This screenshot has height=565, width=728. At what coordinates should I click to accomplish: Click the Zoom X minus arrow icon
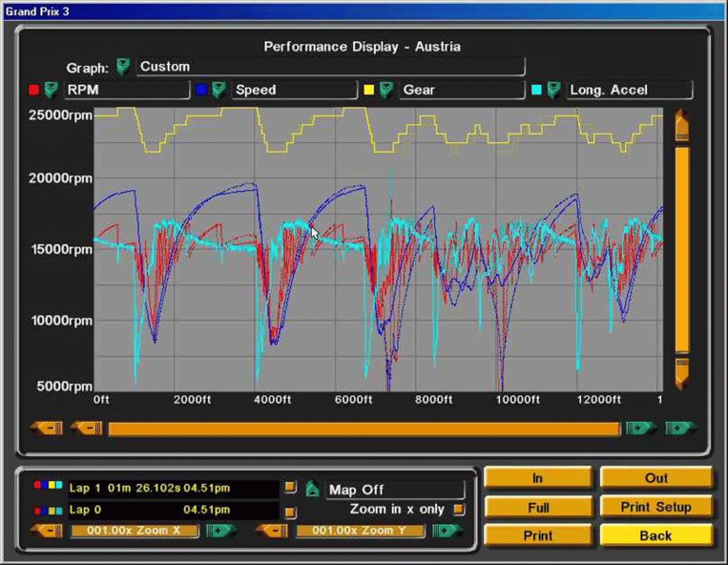48,531
